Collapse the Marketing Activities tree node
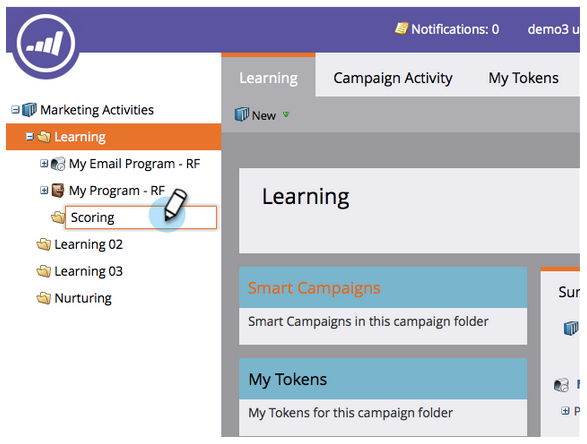587x444 pixels. pyautogui.click(x=15, y=110)
